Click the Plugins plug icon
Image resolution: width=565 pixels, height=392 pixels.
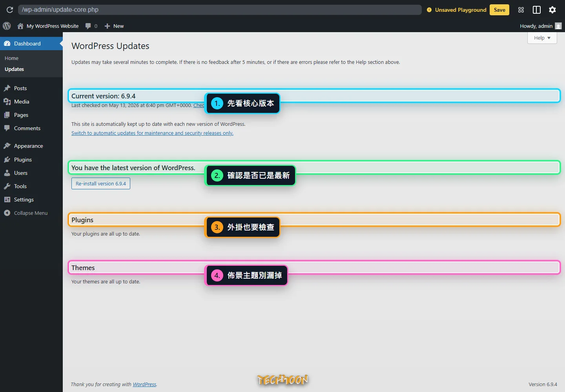click(7, 160)
